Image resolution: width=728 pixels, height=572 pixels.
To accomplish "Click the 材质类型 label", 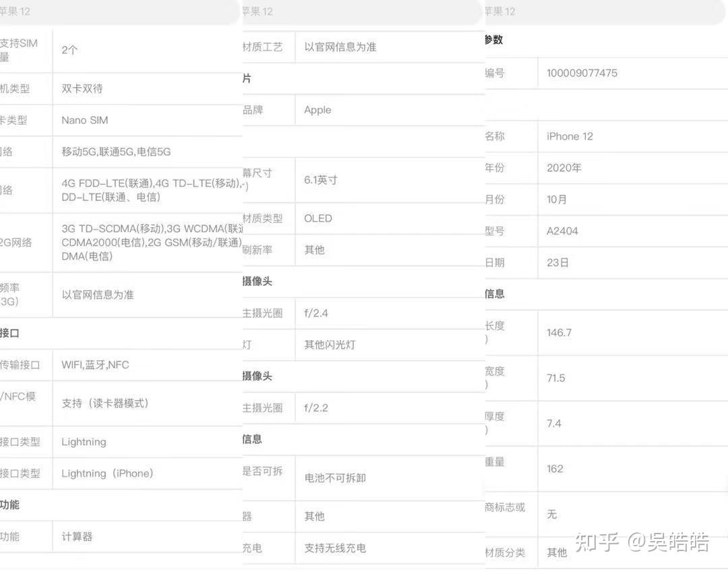I will tap(262, 219).
